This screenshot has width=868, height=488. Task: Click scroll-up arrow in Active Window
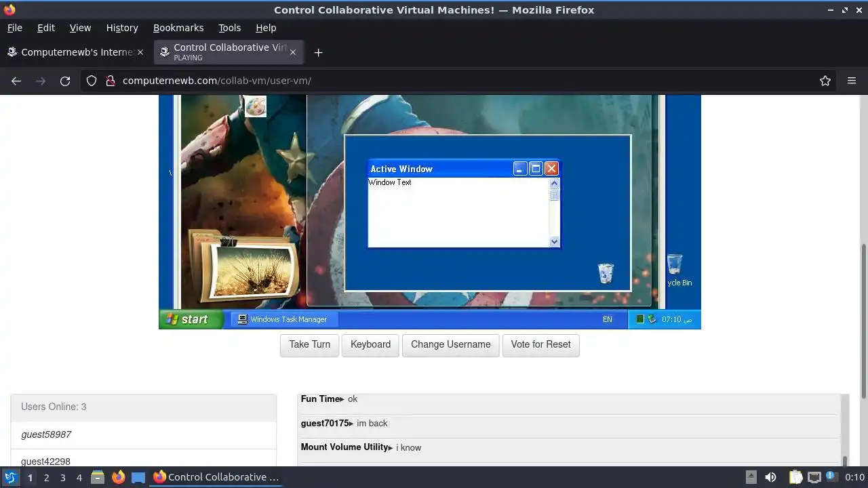(554, 183)
